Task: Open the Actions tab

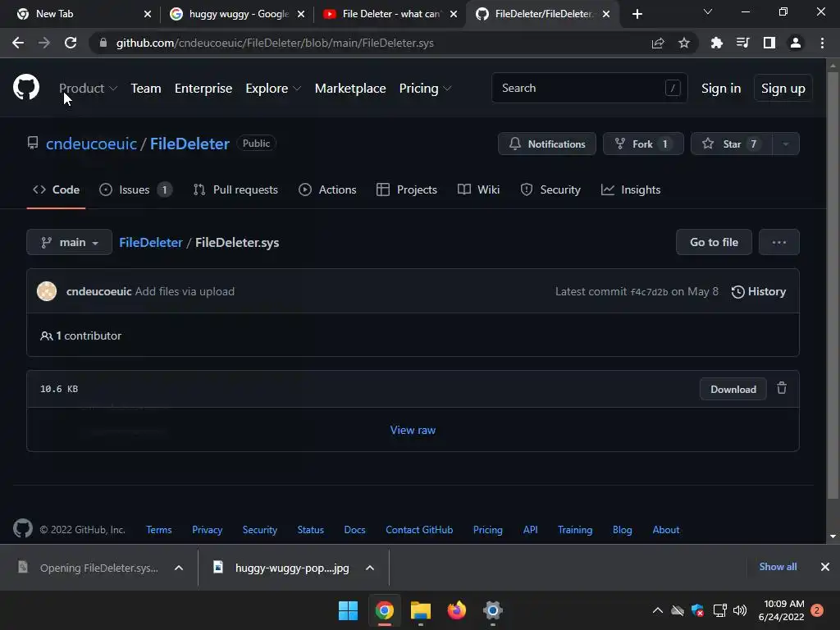Action: coord(327,189)
